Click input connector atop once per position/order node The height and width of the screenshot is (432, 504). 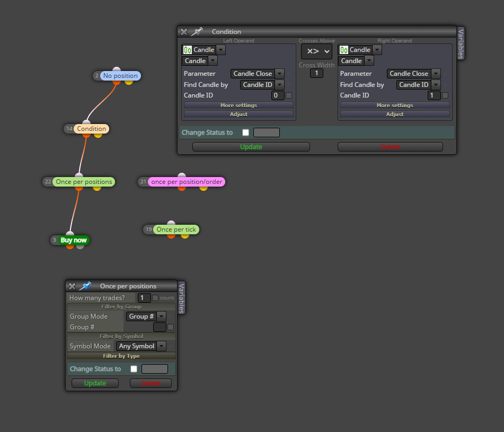tap(182, 175)
